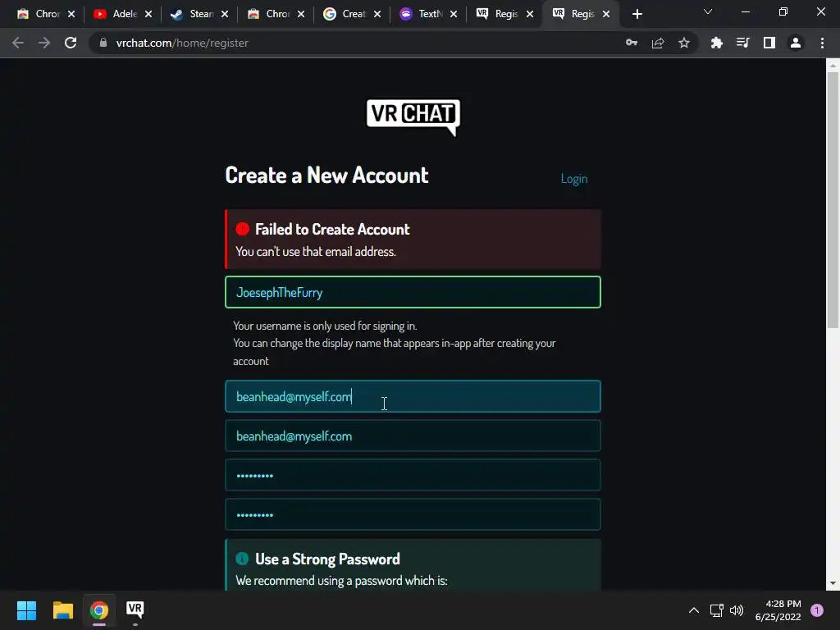The image size is (840, 630).
Task: Edit the JoesephTheFurry username field
Action: click(413, 292)
